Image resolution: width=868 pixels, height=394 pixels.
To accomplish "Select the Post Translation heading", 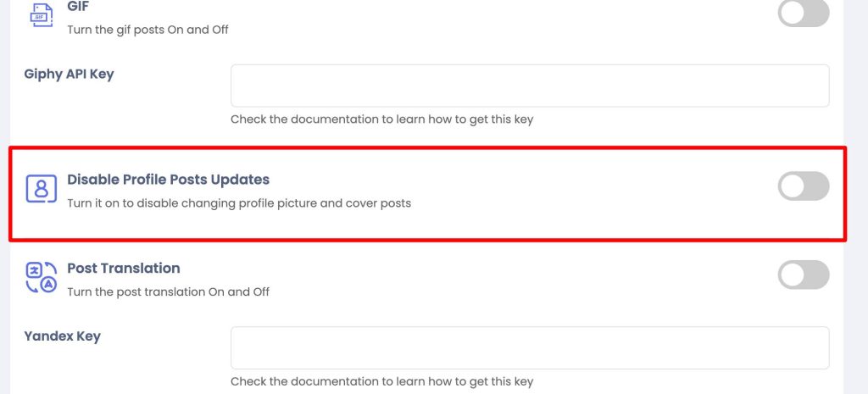I will 124,268.
